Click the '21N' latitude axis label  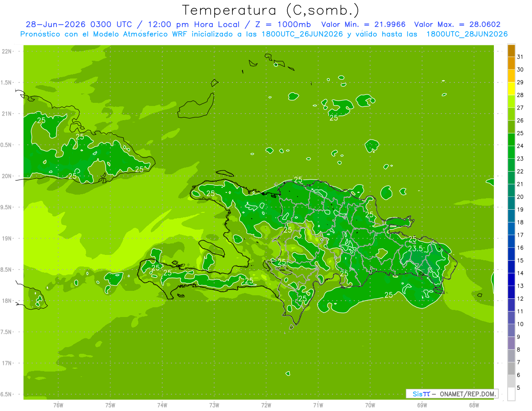7,114
